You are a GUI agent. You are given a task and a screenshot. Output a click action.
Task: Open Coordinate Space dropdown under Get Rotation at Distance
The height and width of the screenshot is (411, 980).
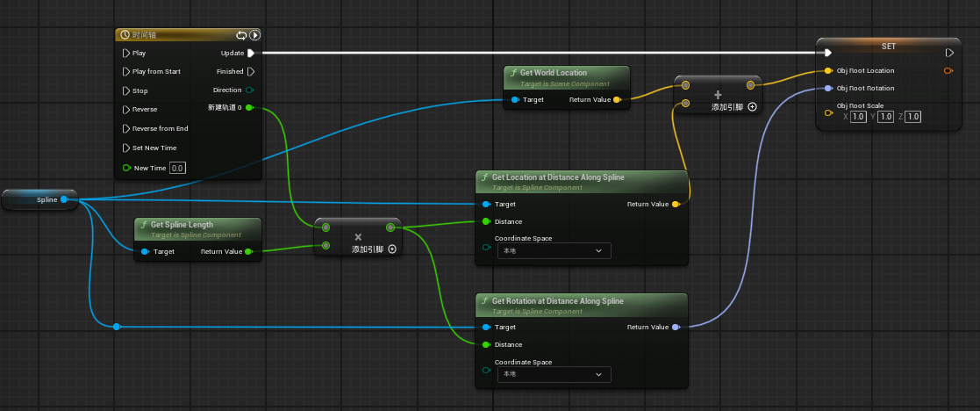point(553,373)
